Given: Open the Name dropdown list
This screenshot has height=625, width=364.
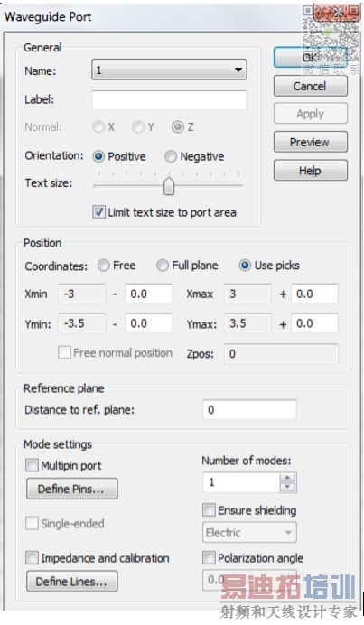Looking at the screenshot, I should click(169, 70).
